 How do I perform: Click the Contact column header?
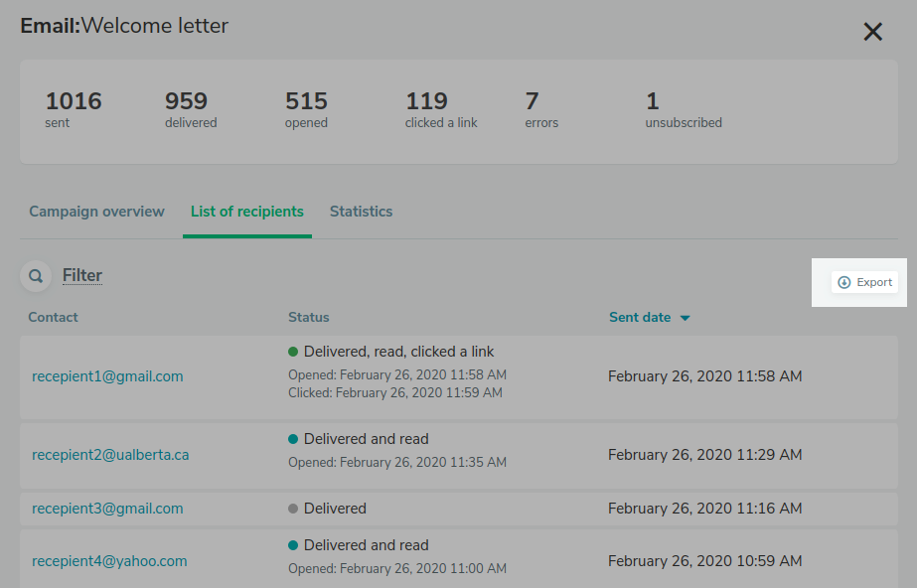coord(53,317)
